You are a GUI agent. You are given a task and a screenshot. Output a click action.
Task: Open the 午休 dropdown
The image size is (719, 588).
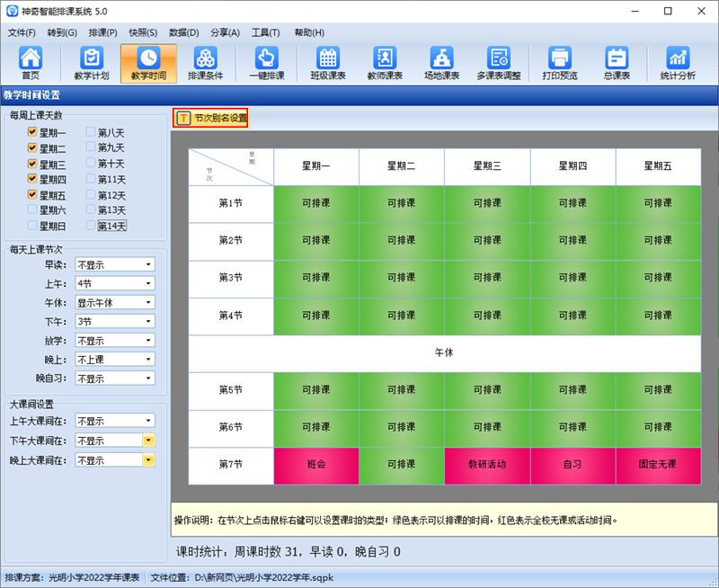(x=115, y=302)
